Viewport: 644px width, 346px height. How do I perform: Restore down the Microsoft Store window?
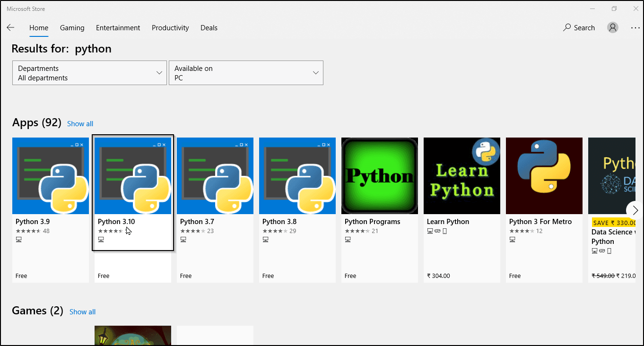(x=614, y=9)
